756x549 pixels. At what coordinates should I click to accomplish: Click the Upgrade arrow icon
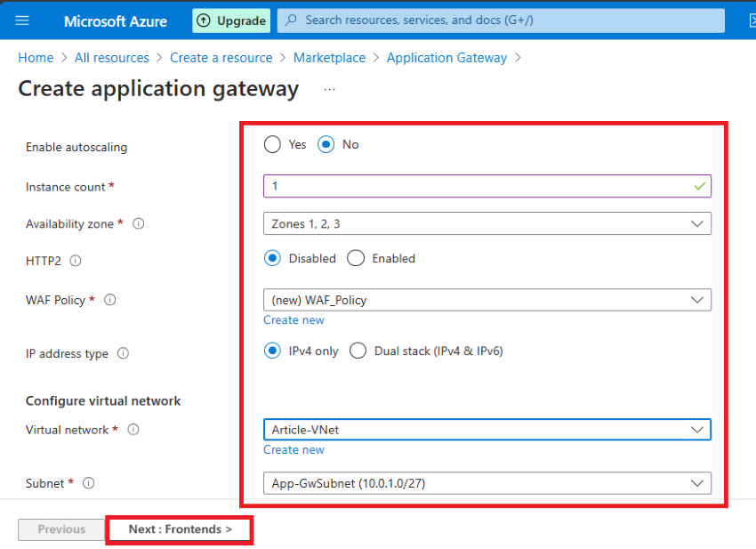204,20
